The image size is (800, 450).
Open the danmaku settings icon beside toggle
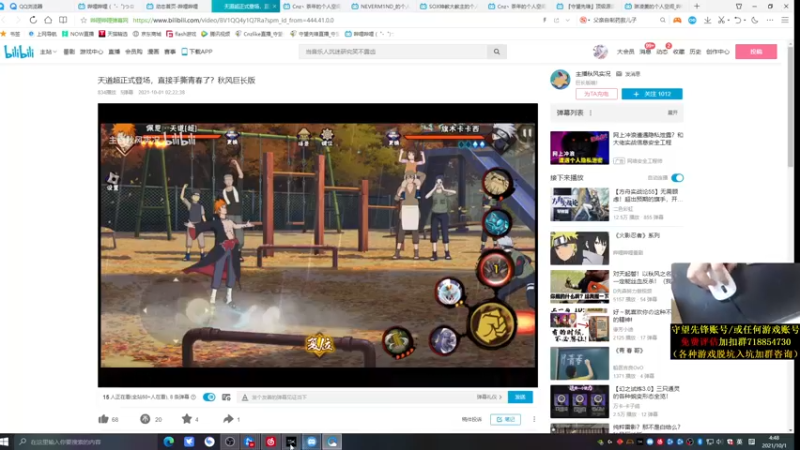[226, 397]
